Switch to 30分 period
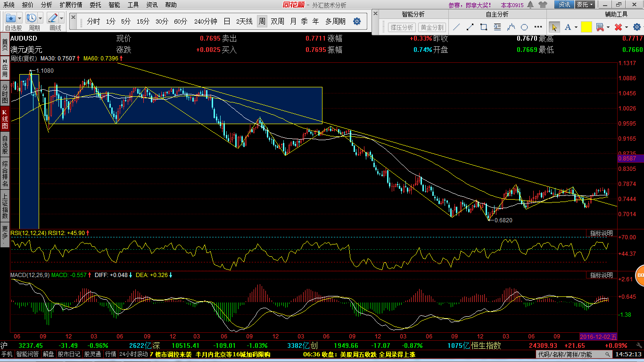 162,21
